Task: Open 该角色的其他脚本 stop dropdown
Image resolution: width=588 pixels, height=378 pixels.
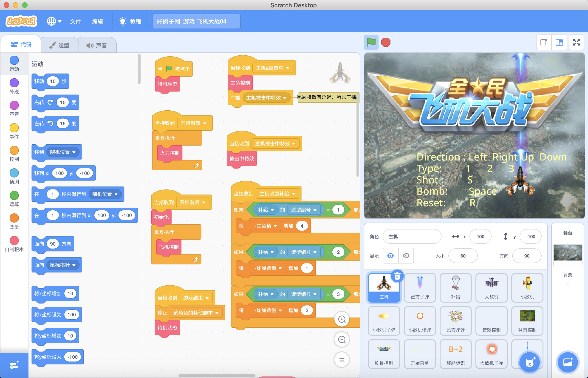Action: click(196, 313)
